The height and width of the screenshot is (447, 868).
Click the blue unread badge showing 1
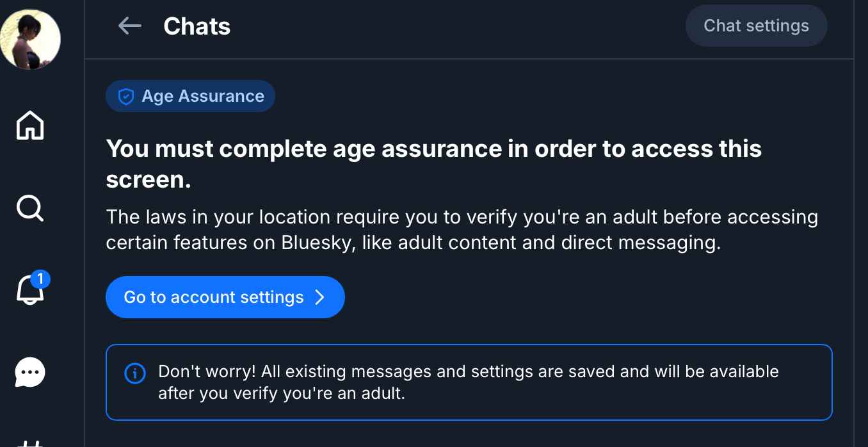pos(40,279)
